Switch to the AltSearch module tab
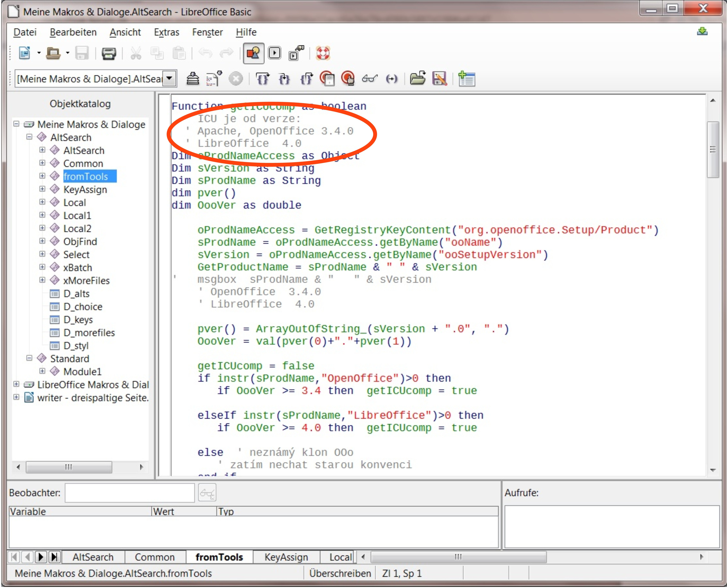Screen dimensions: 727x588 tap(93, 557)
